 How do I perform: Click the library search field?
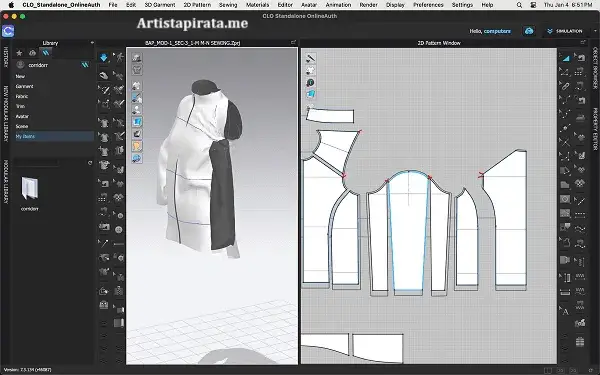click(36, 163)
